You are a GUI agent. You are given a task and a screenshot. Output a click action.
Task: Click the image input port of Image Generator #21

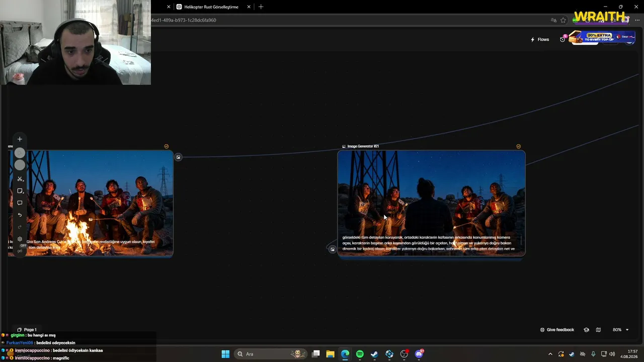click(x=333, y=249)
